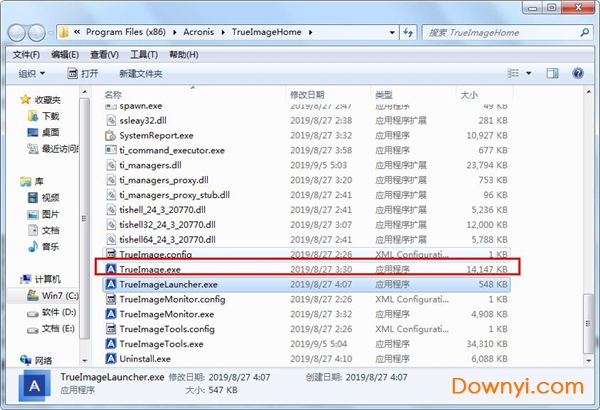Select the tishell64_24_3_20770.dll icon

111,240
